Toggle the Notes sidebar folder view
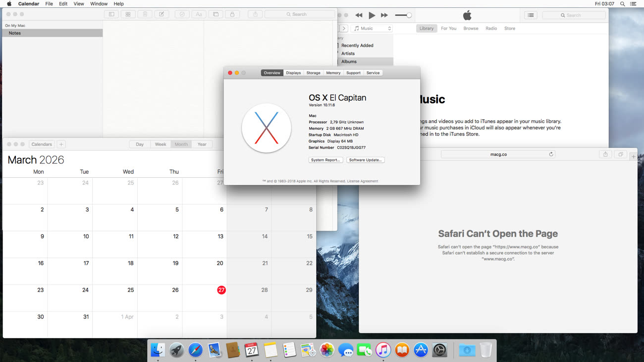 click(x=111, y=14)
